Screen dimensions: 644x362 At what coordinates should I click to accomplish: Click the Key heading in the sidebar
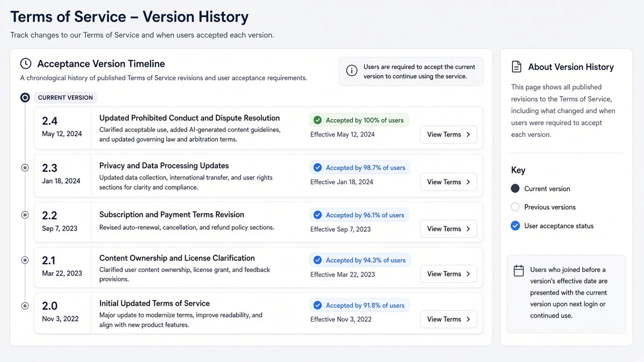518,170
